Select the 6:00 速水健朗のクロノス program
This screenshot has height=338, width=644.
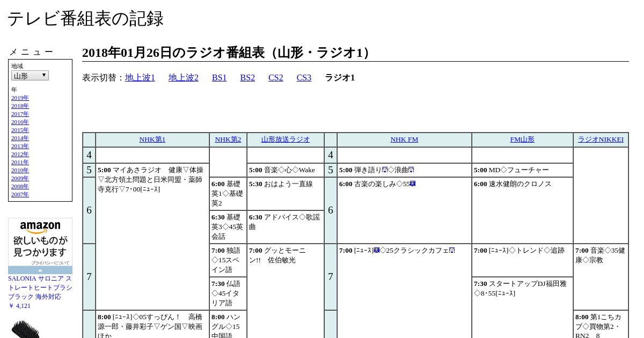[522, 210]
